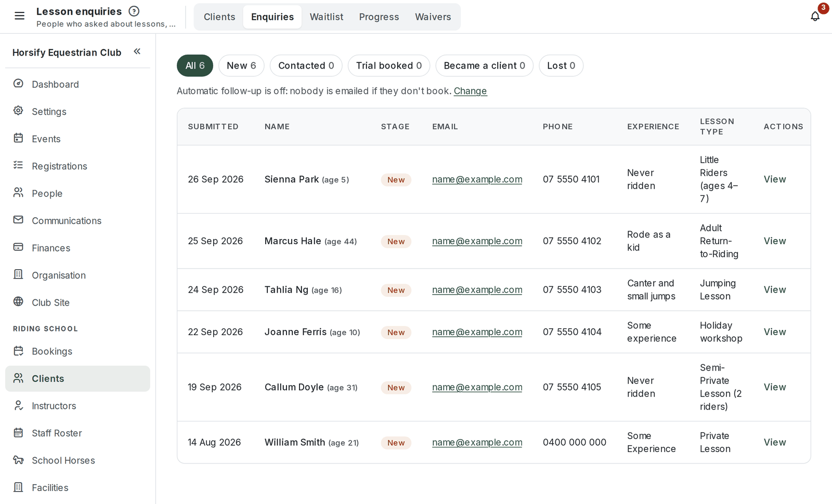
Task: Click the Submitted column header
Action: [213, 126]
